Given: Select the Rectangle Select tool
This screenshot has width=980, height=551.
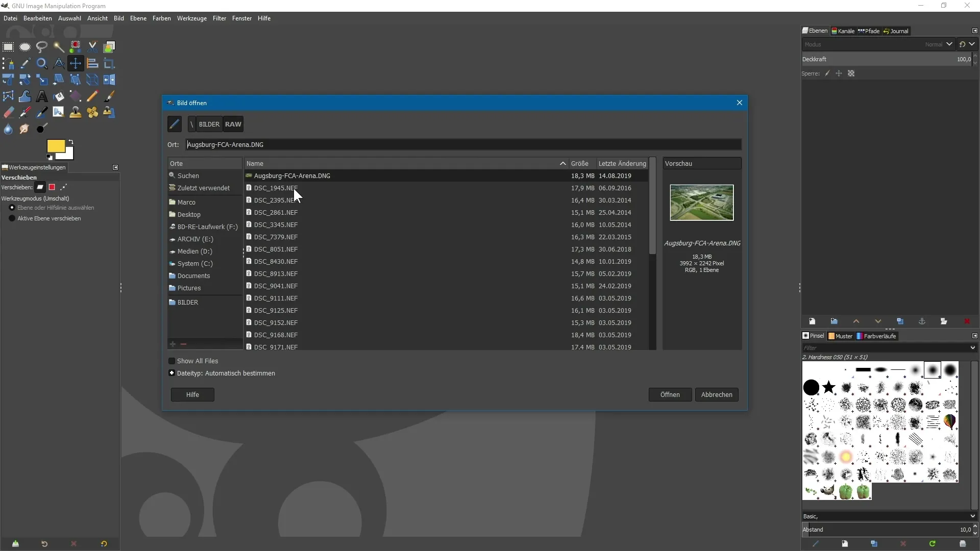Looking at the screenshot, I should [8, 47].
